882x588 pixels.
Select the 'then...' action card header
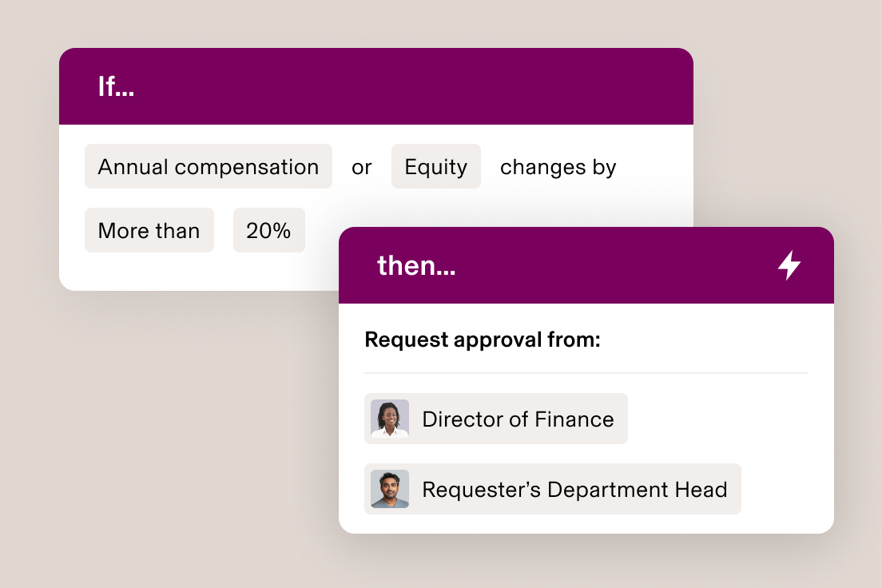[x=416, y=265]
